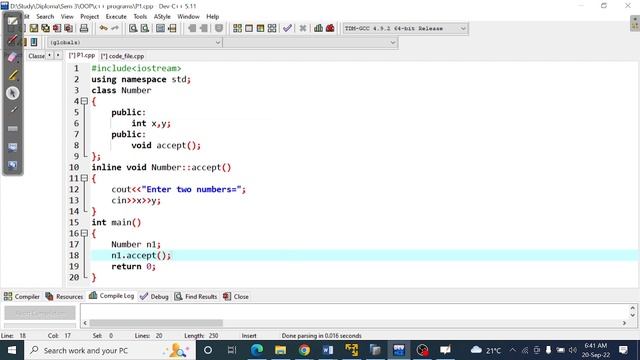Click on code line "n1.accept();"
Screen dimensions: 640x360
coord(141,256)
